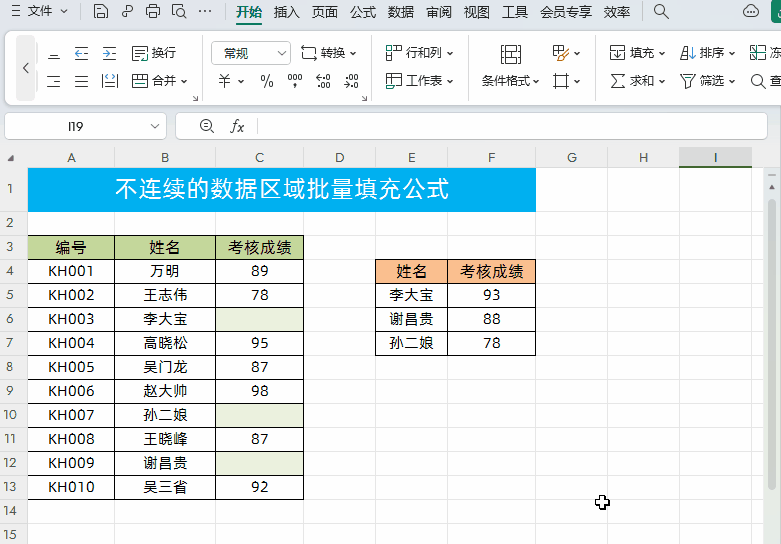Click the fx insert function icon

click(237, 126)
